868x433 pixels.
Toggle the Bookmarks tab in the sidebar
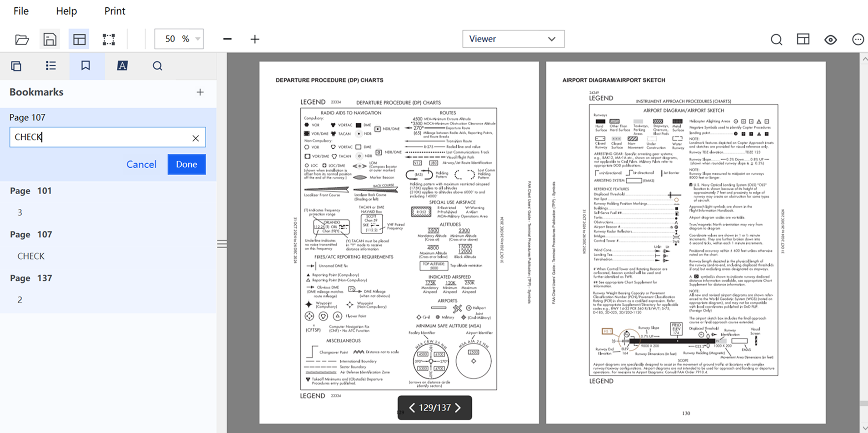[x=86, y=66]
